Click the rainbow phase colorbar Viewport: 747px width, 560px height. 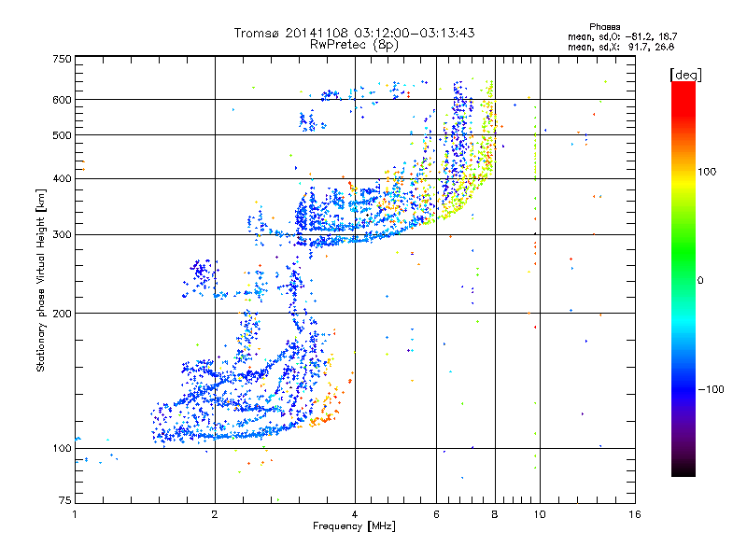tap(684, 278)
